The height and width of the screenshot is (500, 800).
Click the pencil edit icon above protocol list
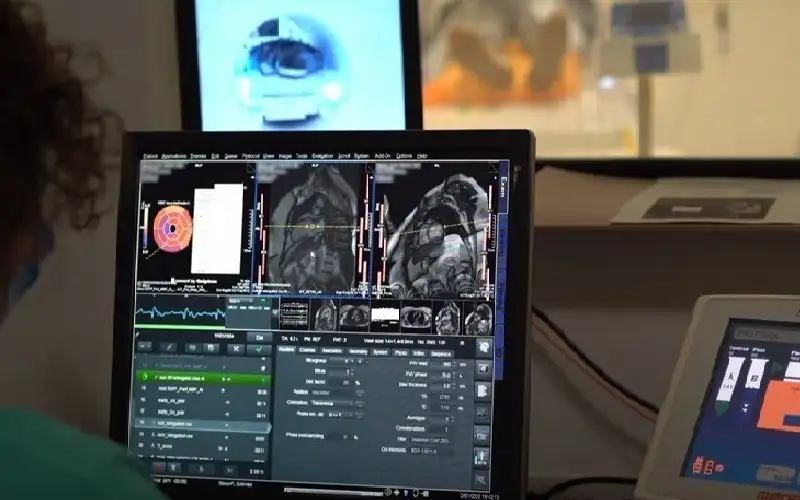(168, 348)
